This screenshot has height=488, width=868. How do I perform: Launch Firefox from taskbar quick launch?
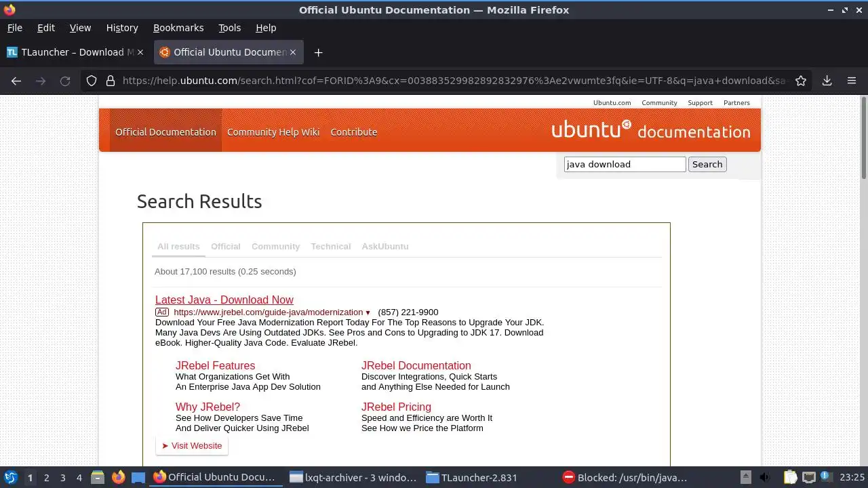[118, 477]
